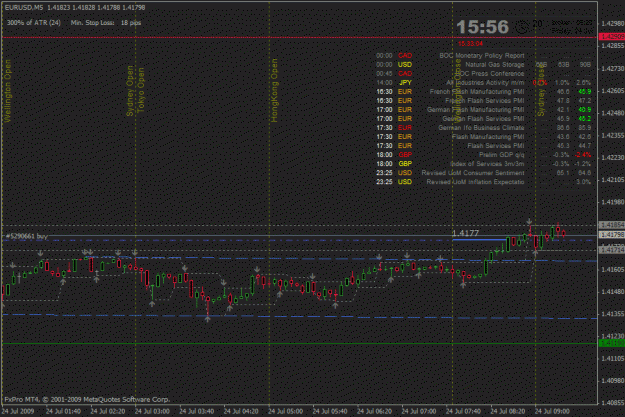Click French Flash Manufacturing PMI event
Image resolution: width=625 pixels, height=417 pixels.
(x=483, y=92)
